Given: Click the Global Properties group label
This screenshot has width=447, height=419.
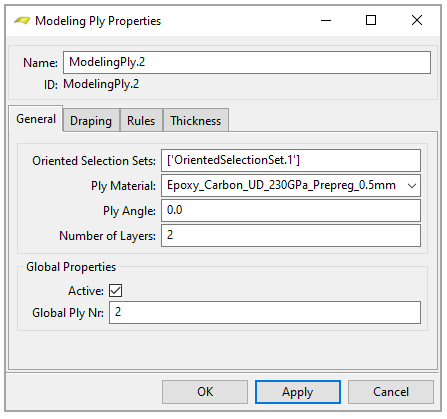Looking at the screenshot, I should tap(71, 267).
